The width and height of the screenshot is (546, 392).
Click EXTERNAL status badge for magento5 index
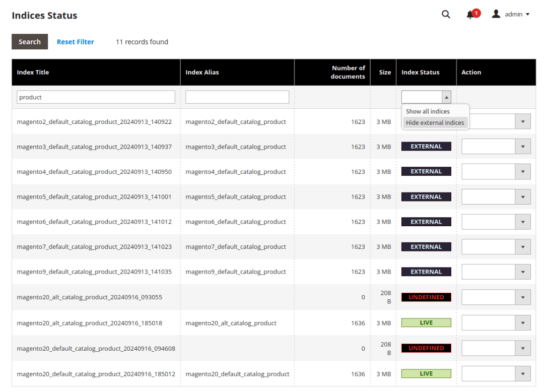(x=426, y=197)
